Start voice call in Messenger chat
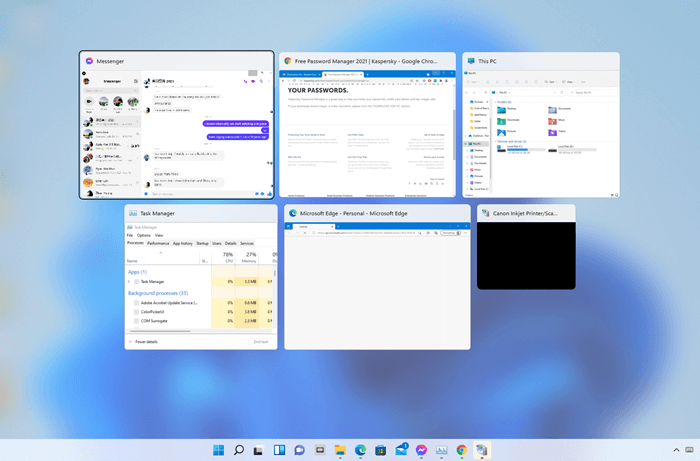Viewport: 700px width, 461px height. (x=245, y=81)
